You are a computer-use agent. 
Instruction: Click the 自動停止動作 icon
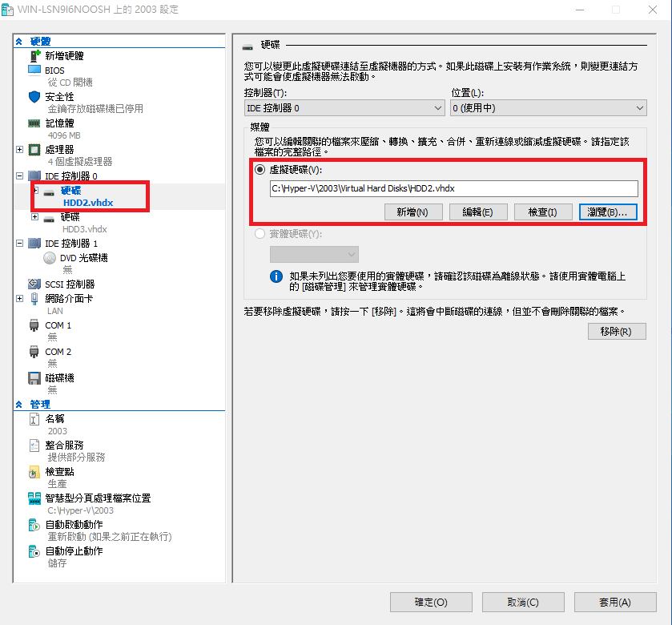coord(34,551)
